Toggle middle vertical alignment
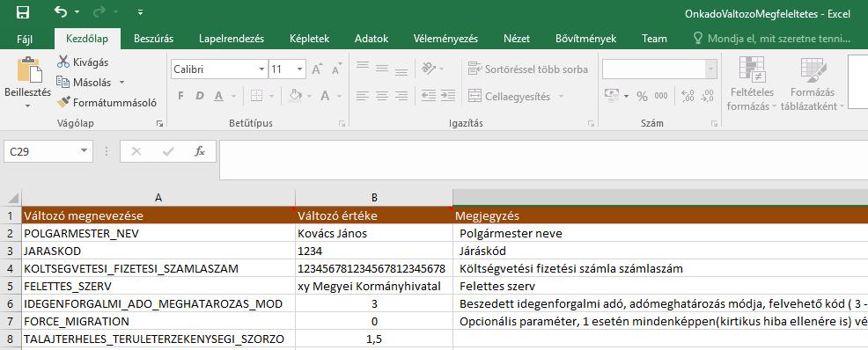 click(x=382, y=69)
